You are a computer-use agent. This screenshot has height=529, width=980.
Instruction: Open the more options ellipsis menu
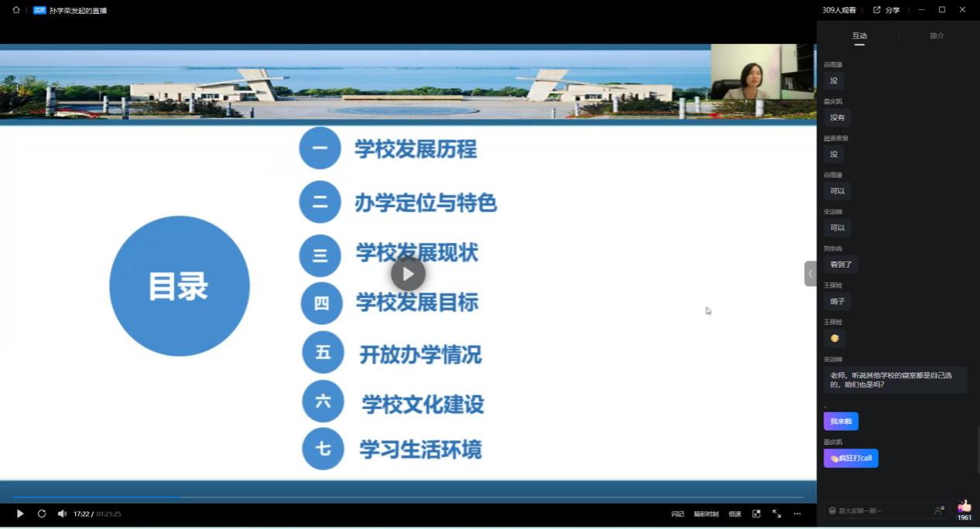point(797,514)
